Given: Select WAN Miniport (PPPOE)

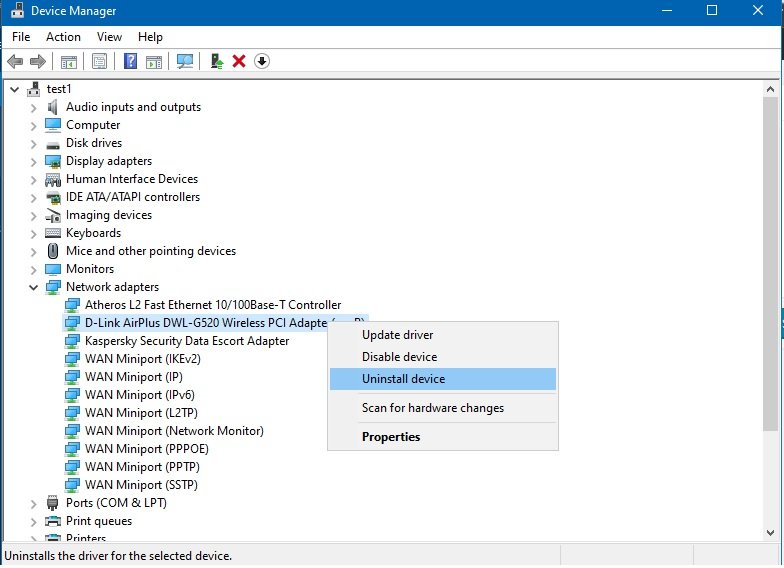Looking at the screenshot, I should coord(146,449).
